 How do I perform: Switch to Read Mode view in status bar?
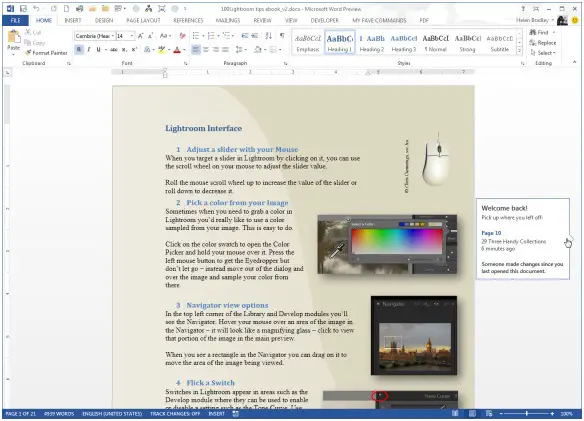click(455, 414)
